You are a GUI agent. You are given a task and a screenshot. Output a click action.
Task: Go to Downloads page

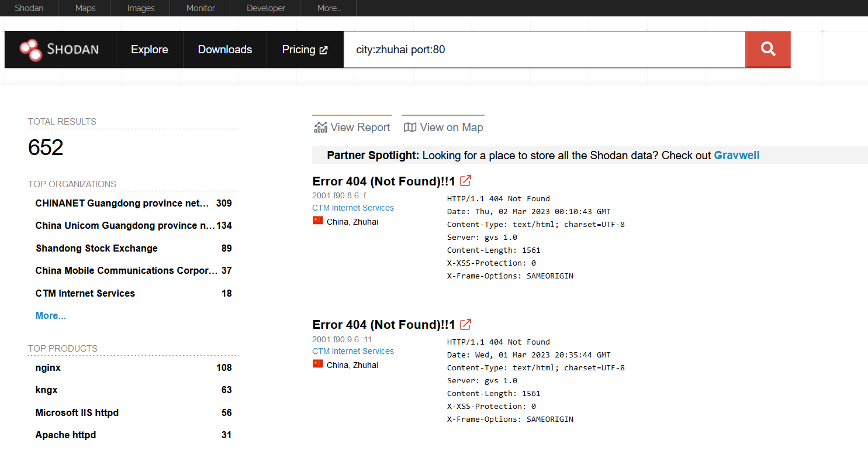(225, 50)
